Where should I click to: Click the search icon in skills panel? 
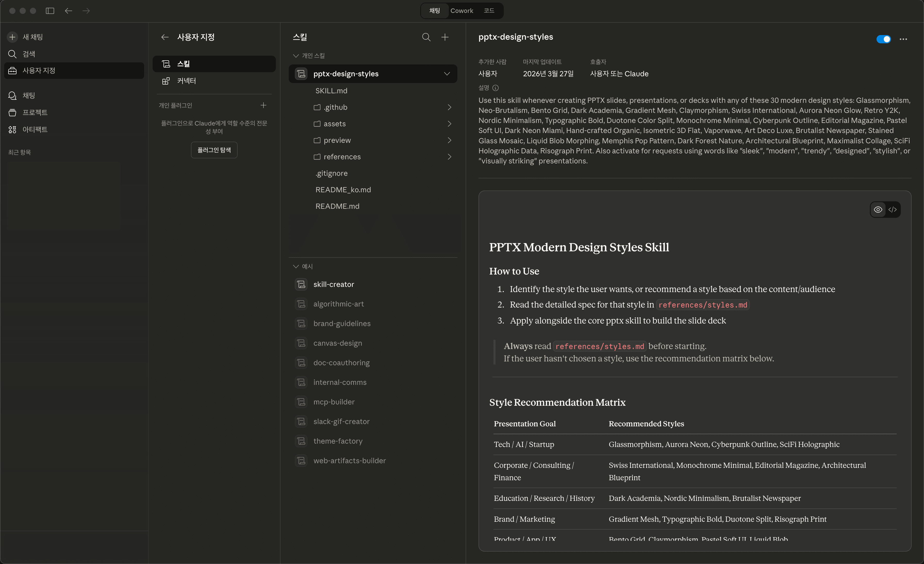click(x=426, y=37)
